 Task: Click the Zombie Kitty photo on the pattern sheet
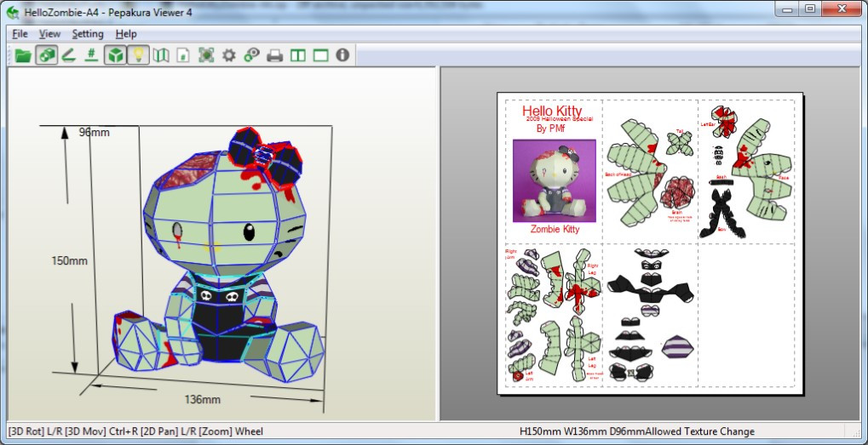pyautogui.click(x=555, y=180)
